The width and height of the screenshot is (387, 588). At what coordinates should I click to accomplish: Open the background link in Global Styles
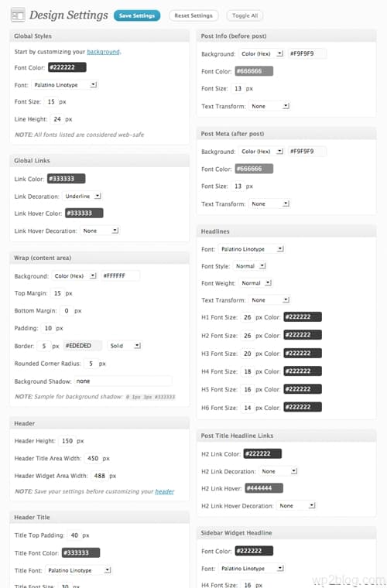tap(103, 52)
